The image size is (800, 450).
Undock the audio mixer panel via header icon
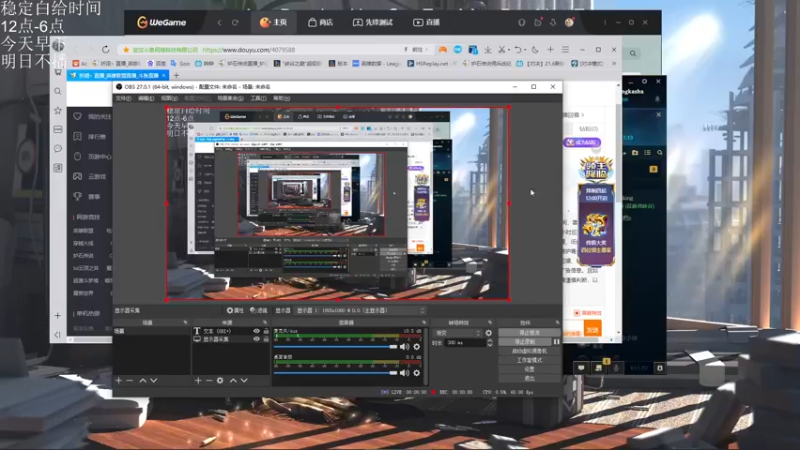(x=424, y=322)
